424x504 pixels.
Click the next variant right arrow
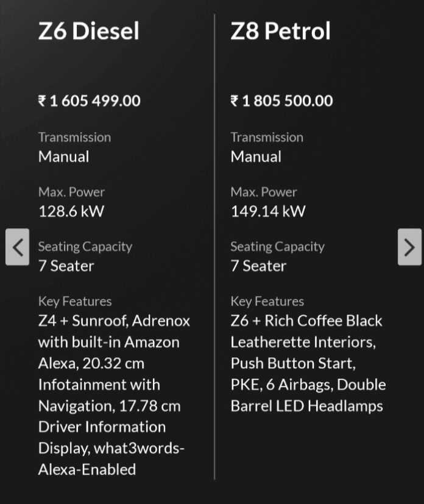(409, 247)
